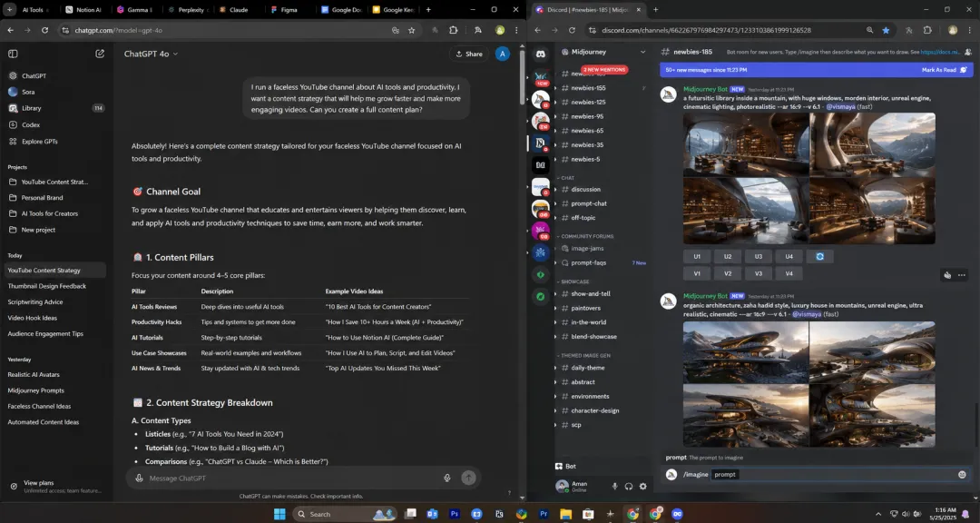The height and width of the screenshot is (523, 980).
Task: Open Discord user settings gear icon
Action: point(642,486)
